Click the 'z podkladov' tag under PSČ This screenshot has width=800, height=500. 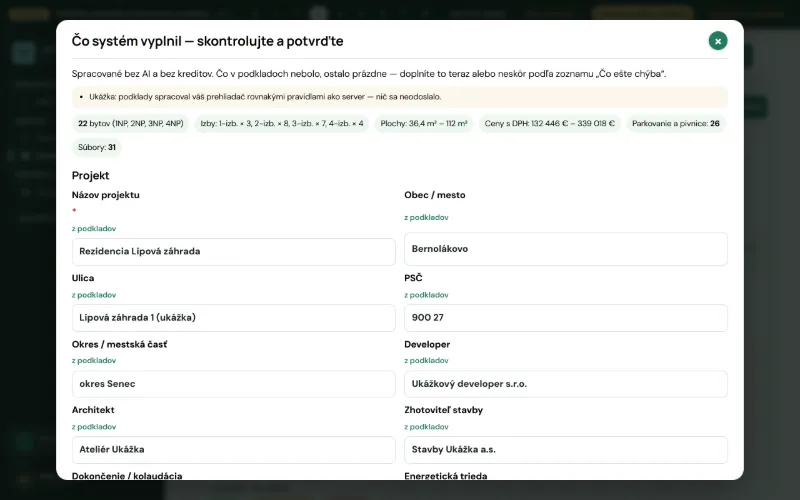[426, 295]
